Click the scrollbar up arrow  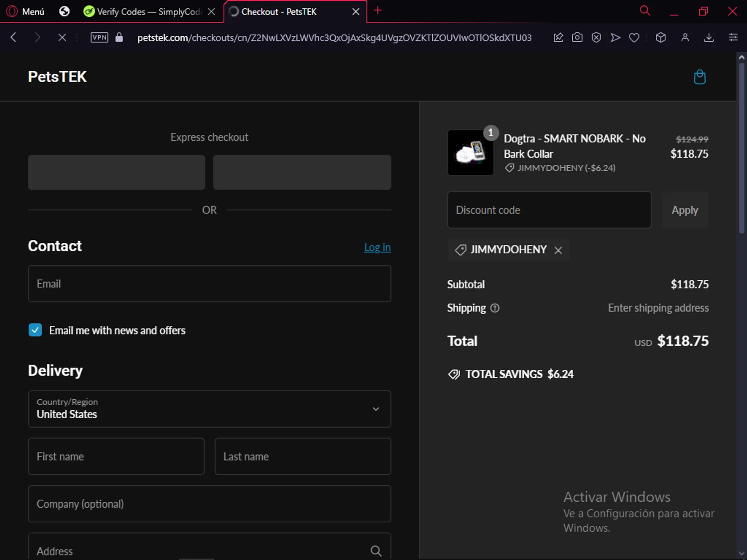[x=742, y=57]
